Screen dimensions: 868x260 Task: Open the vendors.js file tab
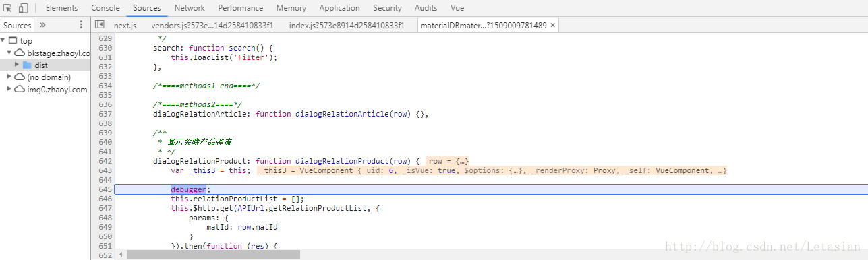coord(212,25)
